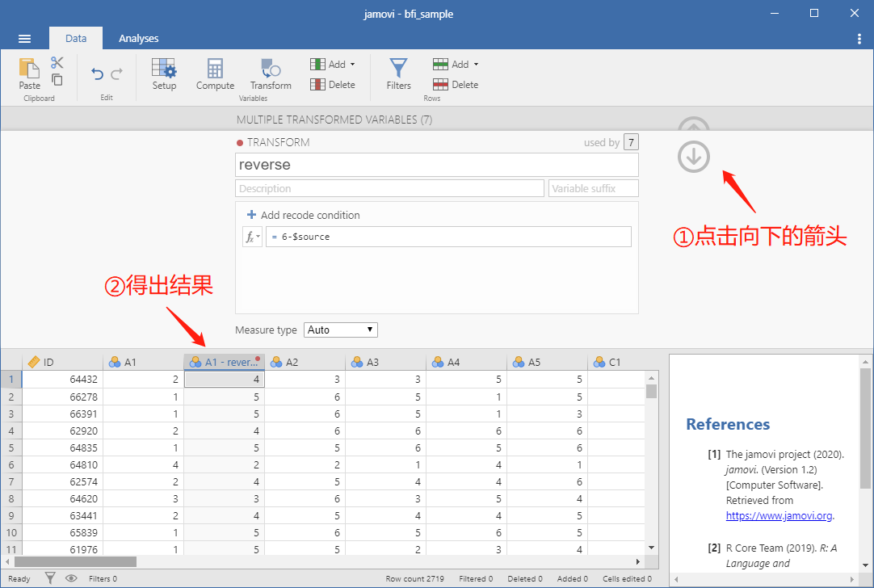Open the variable Setup tool
874x588 pixels.
(x=164, y=74)
